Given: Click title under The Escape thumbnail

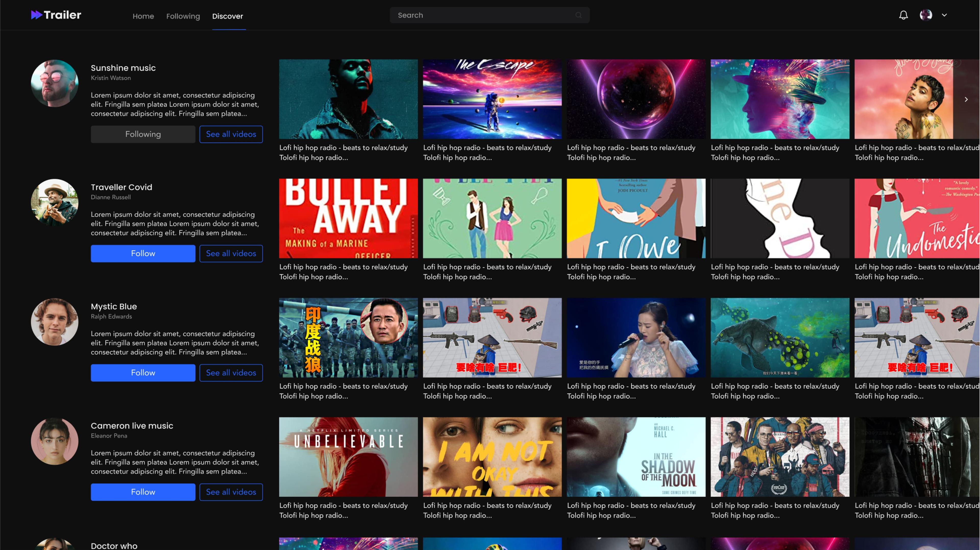Looking at the screenshot, I should (487, 152).
